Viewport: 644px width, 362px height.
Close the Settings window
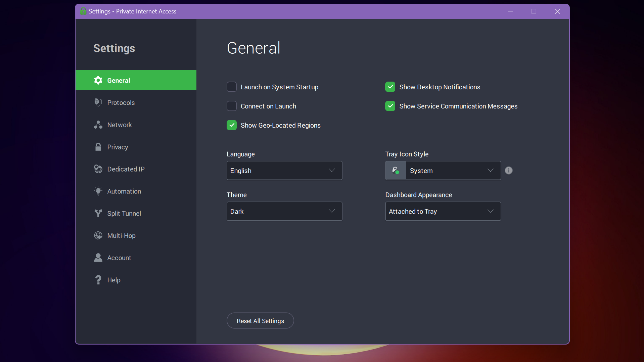click(557, 11)
